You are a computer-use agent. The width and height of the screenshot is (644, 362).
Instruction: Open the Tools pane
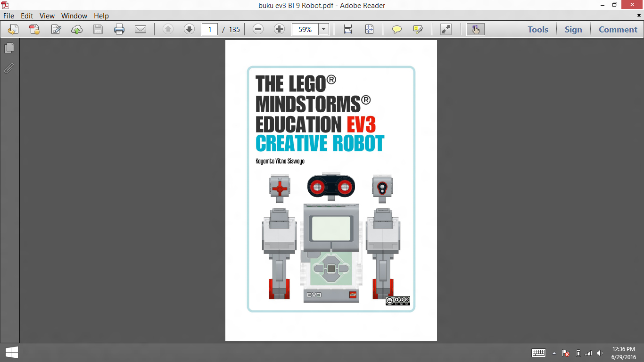(537, 29)
